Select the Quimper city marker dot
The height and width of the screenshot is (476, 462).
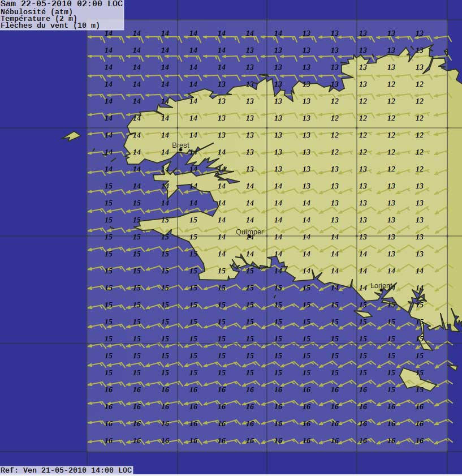click(249, 237)
